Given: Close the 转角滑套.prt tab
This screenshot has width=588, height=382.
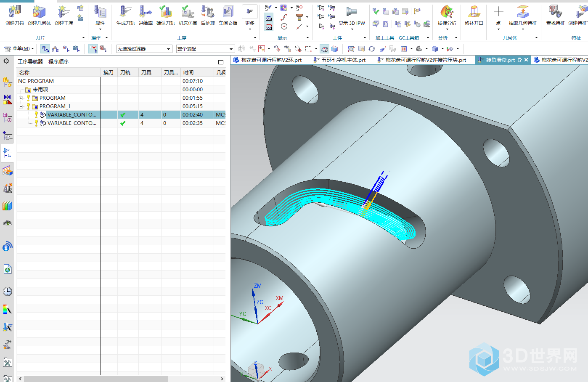Looking at the screenshot, I should pyautogui.click(x=526, y=60).
